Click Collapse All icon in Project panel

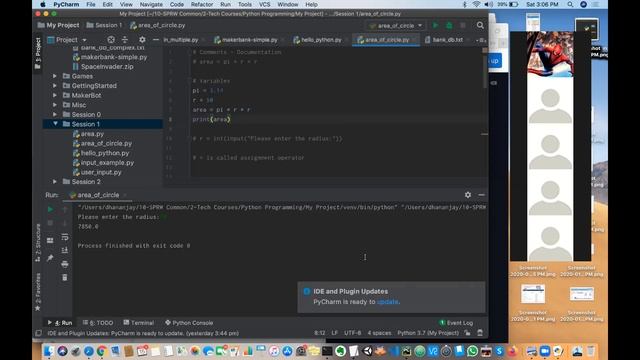(125, 40)
